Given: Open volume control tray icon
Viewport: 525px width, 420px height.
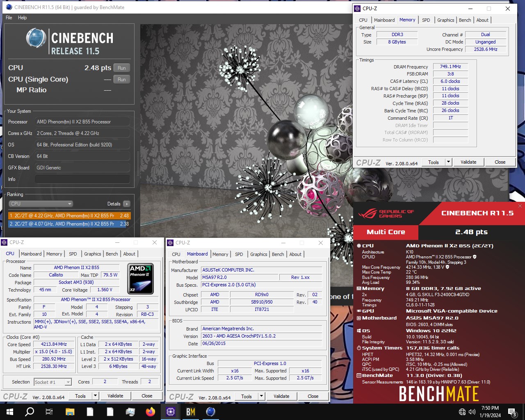Looking at the screenshot, I should [x=472, y=412].
